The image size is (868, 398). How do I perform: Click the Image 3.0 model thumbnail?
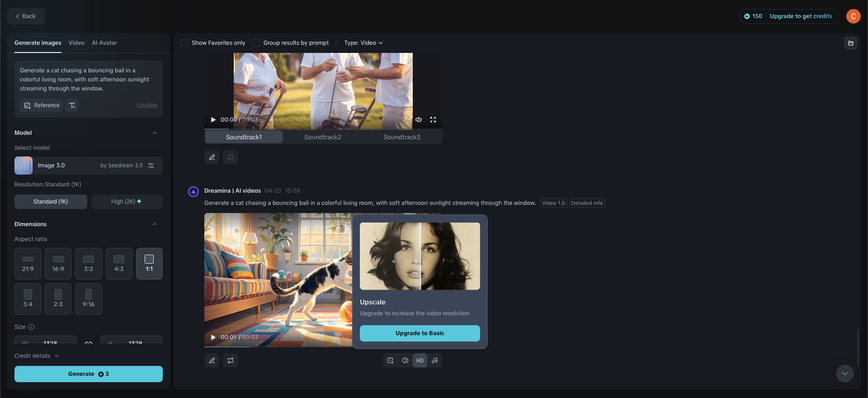pyautogui.click(x=24, y=166)
